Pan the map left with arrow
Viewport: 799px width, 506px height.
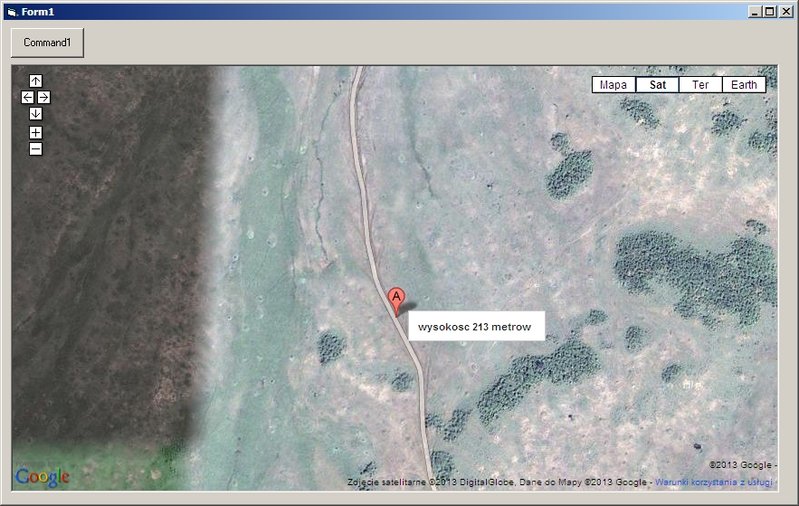click(28, 97)
